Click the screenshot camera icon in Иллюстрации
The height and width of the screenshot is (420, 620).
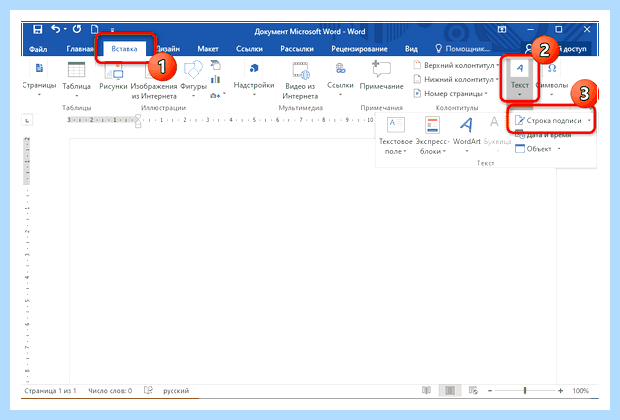(214, 95)
